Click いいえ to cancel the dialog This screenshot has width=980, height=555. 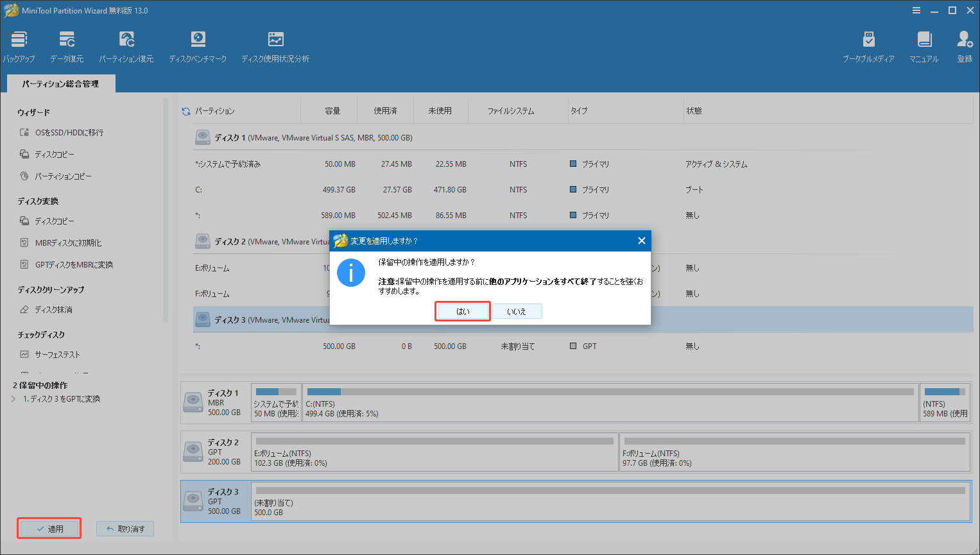click(517, 311)
